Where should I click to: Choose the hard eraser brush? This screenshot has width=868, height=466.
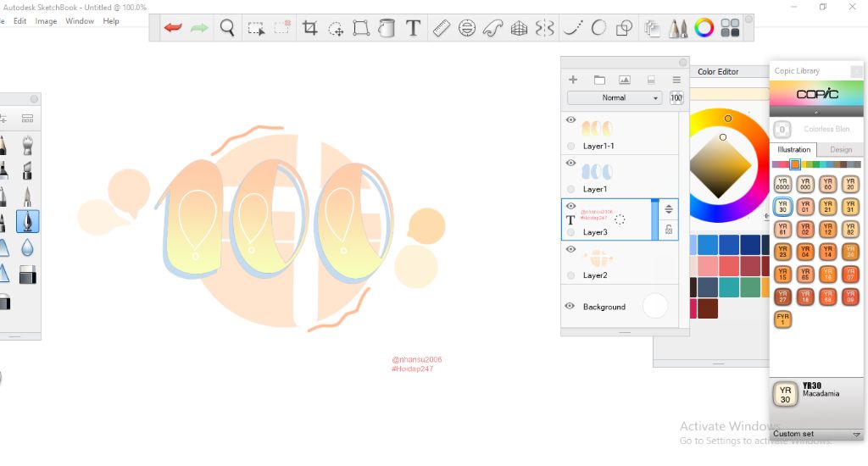pyautogui.click(x=27, y=275)
